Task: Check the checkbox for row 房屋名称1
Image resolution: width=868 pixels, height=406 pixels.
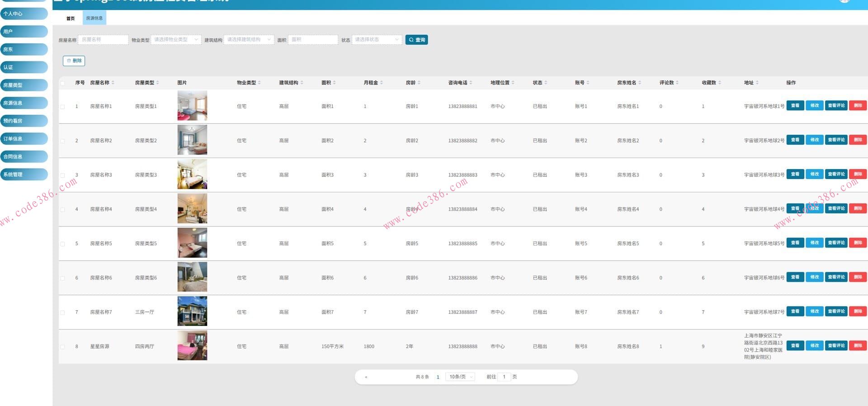Action: click(x=62, y=107)
